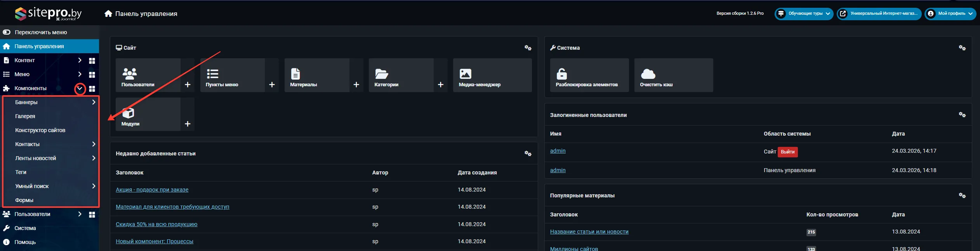Open Разблокировка элементов unlock tile
The width and height of the screenshot is (980, 251).
[589, 75]
